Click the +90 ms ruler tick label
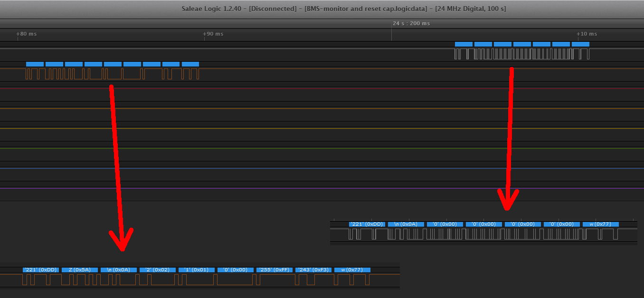 pyautogui.click(x=213, y=34)
